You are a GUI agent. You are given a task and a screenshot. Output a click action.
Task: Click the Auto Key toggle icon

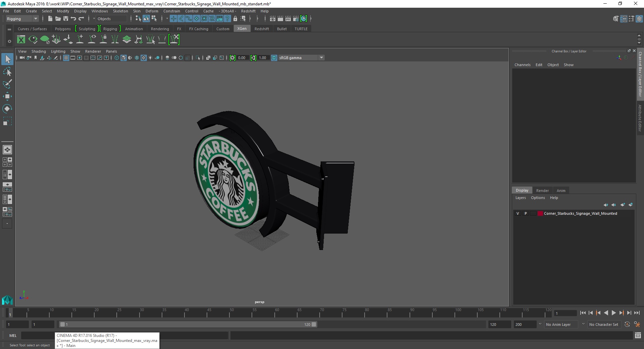[x=627, y=325]
